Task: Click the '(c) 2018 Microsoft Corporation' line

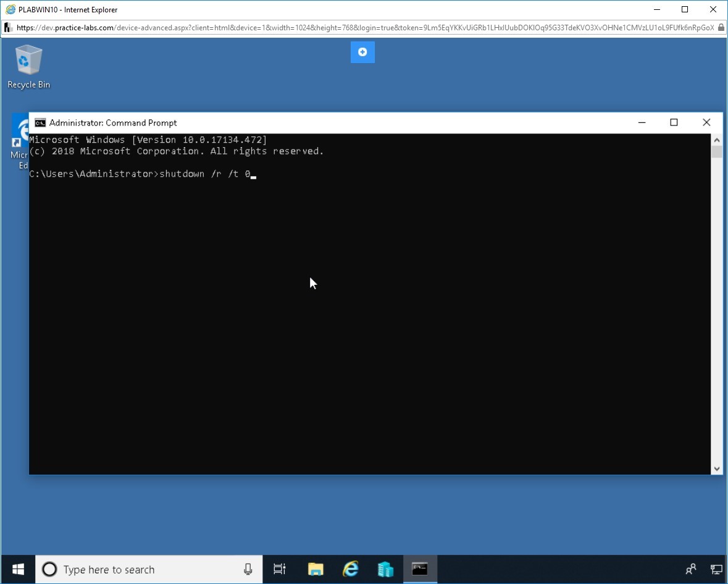Action: click(176, 151)
